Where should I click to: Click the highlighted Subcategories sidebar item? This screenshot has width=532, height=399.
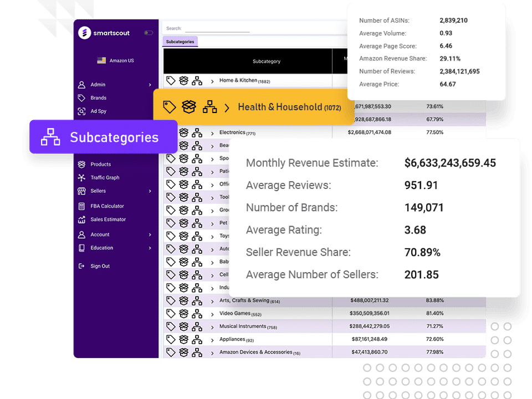104,137
